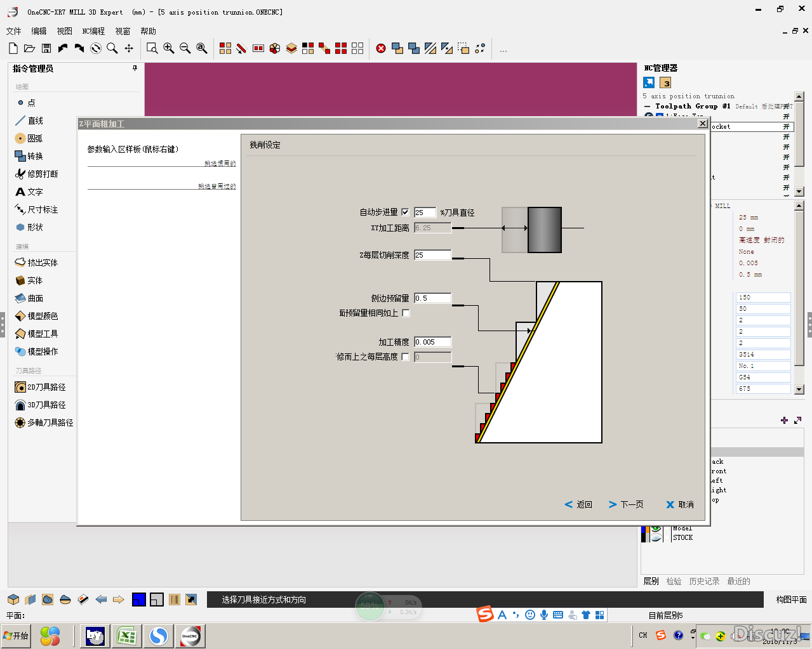
Task: Open the 视窗 menu
Action: (x=123, y=31)
